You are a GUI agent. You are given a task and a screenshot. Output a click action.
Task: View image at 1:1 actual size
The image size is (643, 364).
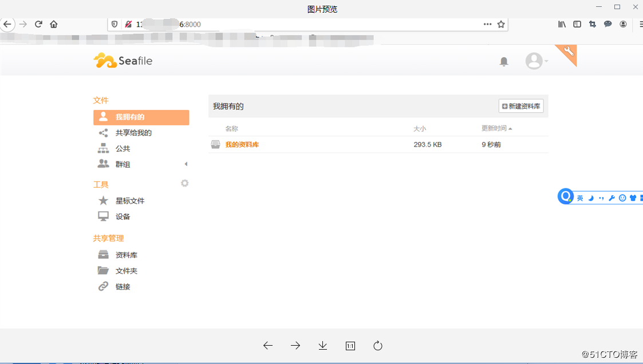[350, 346]
